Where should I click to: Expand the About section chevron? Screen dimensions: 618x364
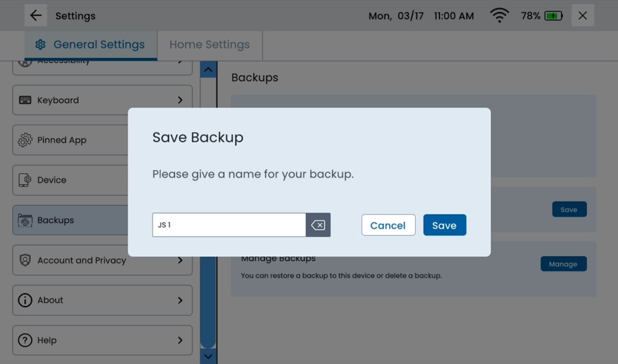(180, 300)
